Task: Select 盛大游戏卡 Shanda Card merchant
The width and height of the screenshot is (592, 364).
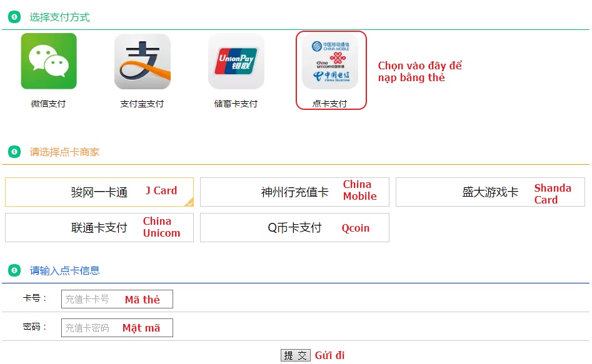Action: 490,192
